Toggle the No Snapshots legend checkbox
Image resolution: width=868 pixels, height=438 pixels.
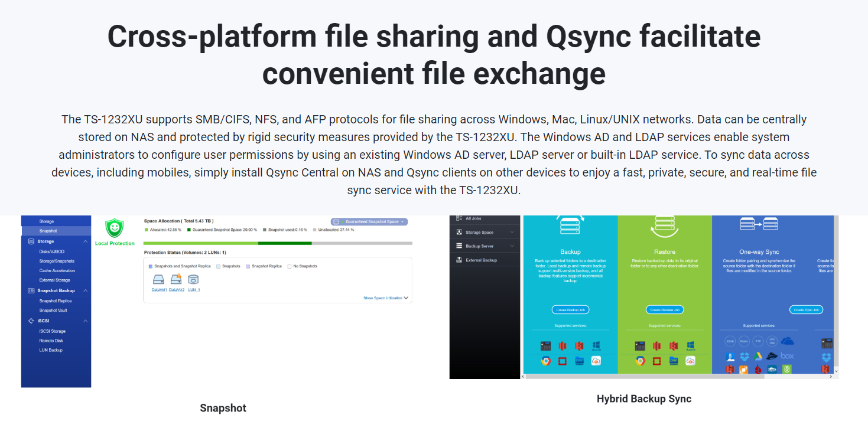[x=290, y=266]
